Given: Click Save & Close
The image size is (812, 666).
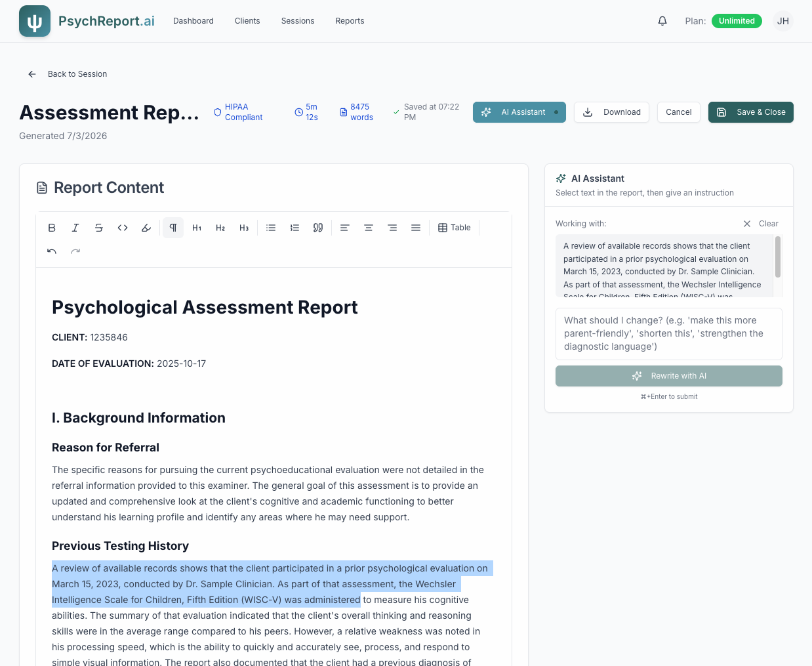Looking at the screenshot, I should click(751, 112).
